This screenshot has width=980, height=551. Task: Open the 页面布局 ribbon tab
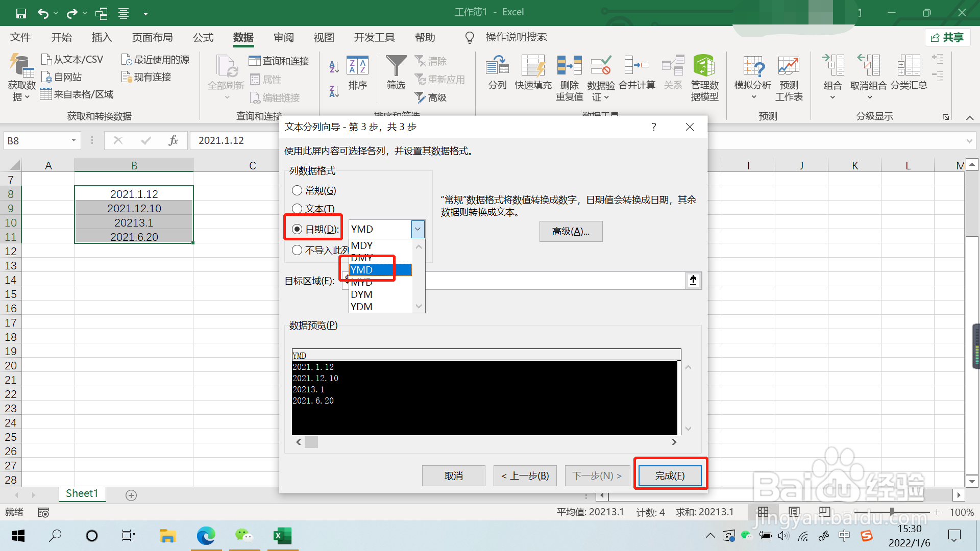pos(152,37)
